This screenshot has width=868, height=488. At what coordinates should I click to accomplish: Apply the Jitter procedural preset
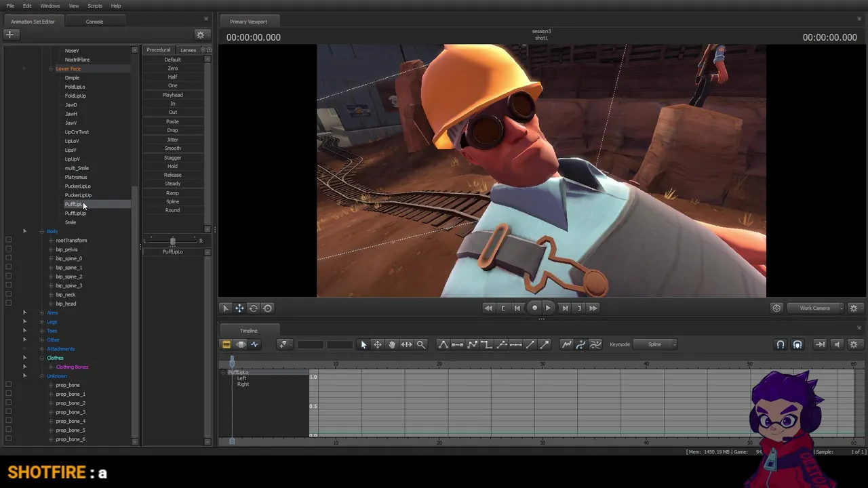tap(173, 140)
